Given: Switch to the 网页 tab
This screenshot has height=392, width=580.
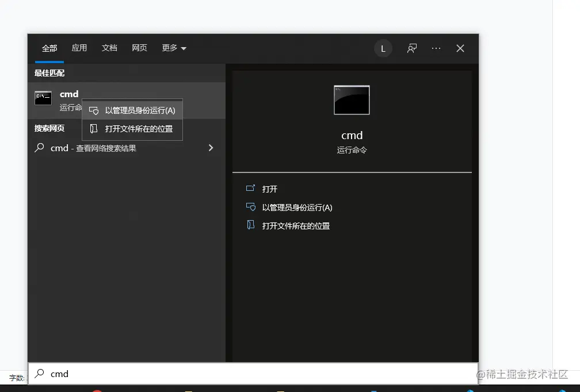Looking at the screenshot, I should pyautogui.click(x=139, y=48).
